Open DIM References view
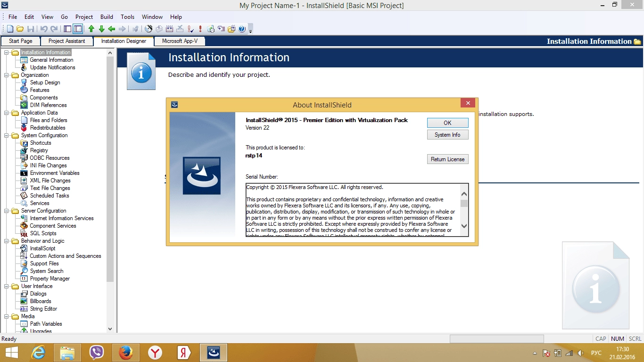 coord(48,105)
